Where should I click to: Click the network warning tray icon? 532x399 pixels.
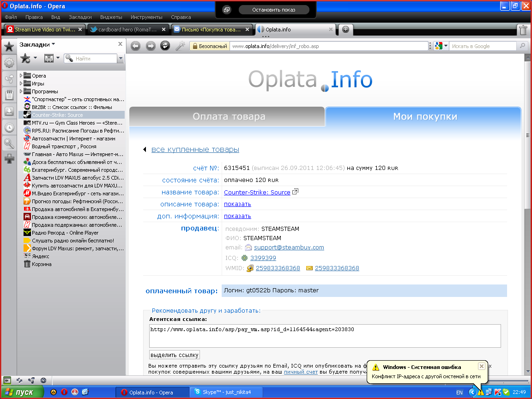tap(480, 393)
